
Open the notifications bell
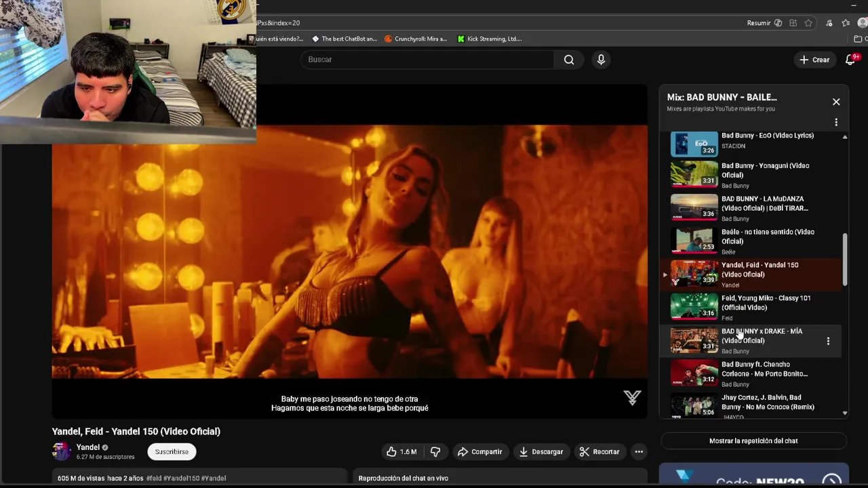click(x=852, y=59)
